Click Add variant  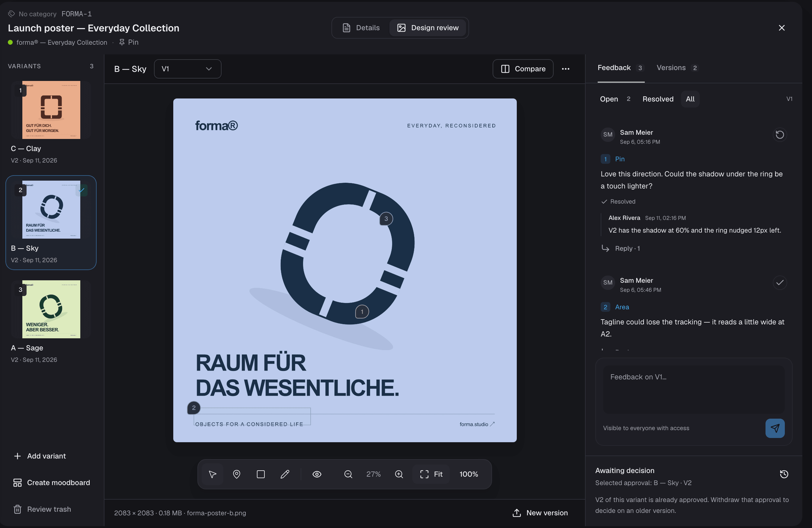pos(40,456)
